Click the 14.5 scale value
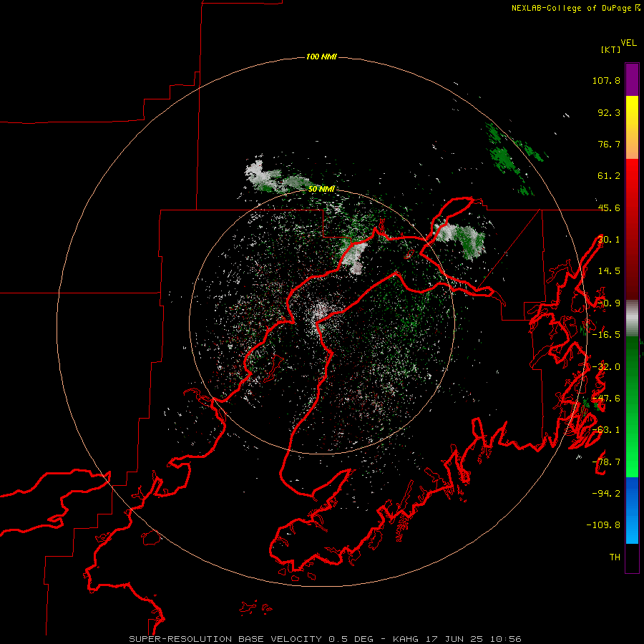Screen dimensions: 644x644 [x=609, y=271]
